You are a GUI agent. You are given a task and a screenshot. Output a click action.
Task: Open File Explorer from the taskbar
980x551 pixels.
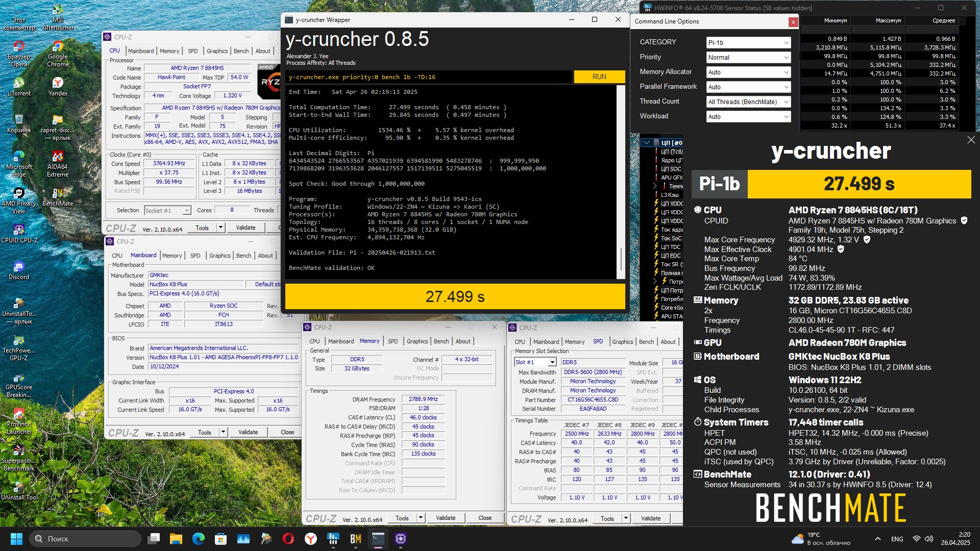176,539
